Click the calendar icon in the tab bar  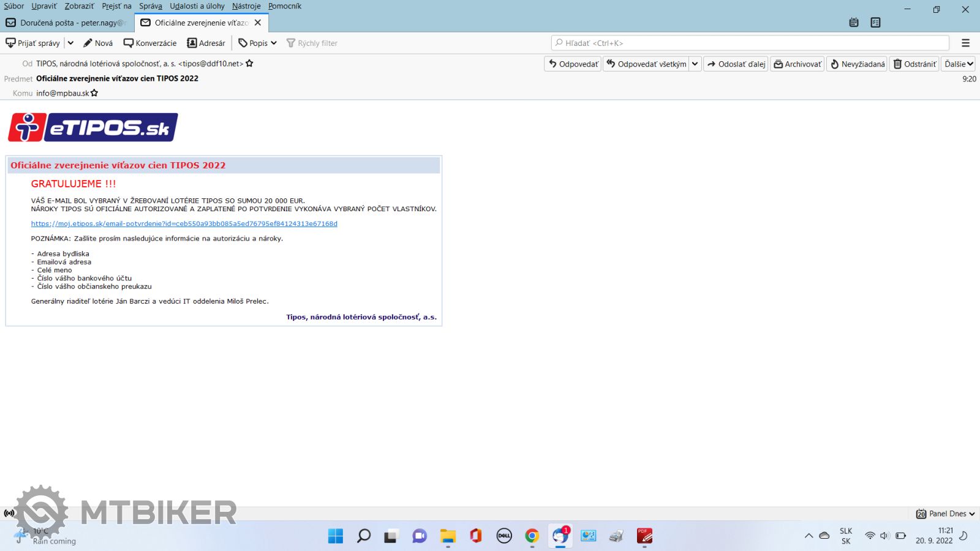click(x=854, y=23)
